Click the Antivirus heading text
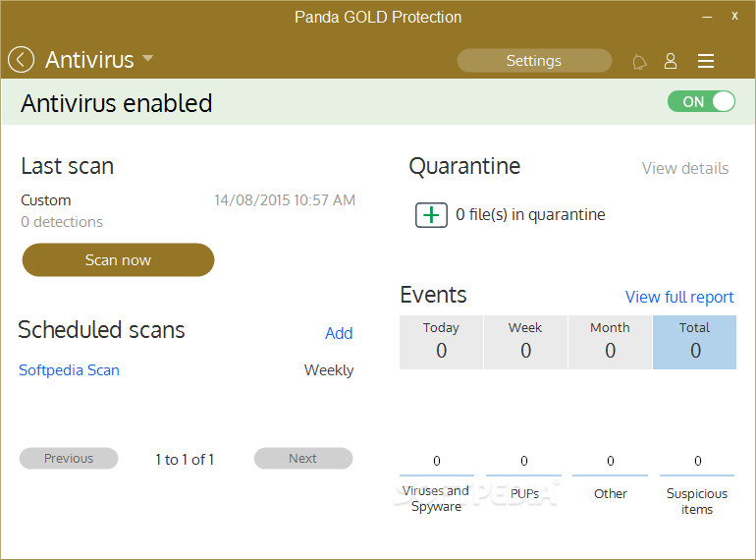Viewport: 756px width, 560px height. 89,60
